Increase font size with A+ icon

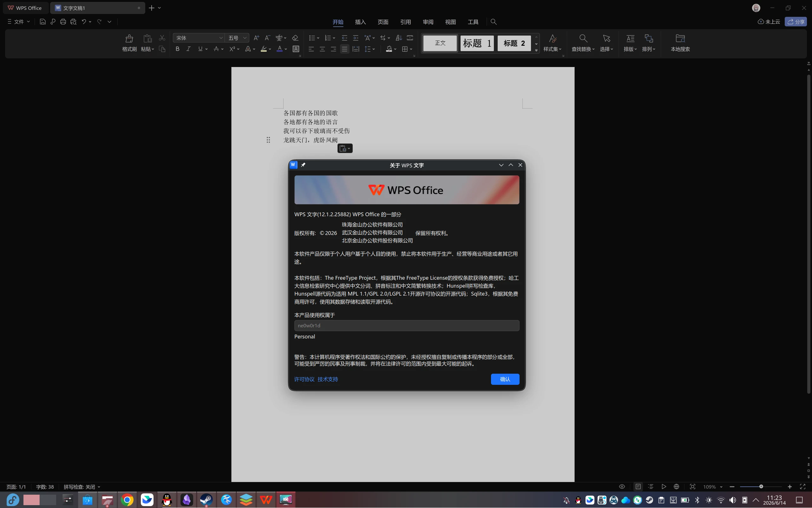(256, 38)
